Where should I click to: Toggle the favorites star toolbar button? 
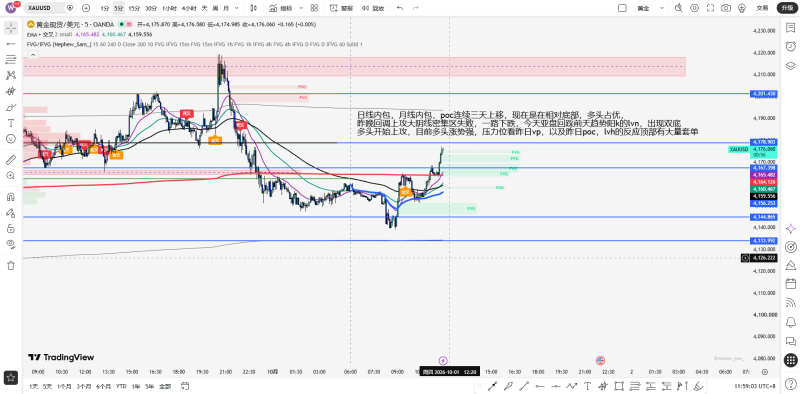[11, 378]
